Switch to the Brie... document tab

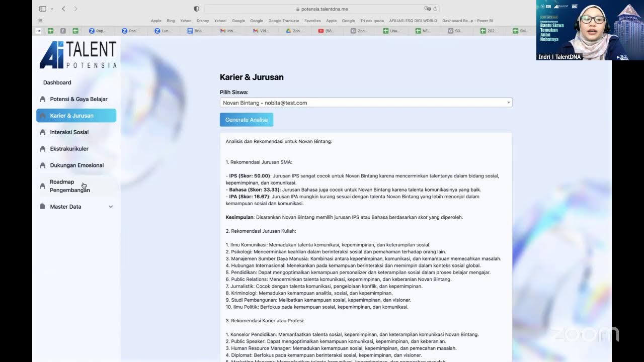coord(196,31)
